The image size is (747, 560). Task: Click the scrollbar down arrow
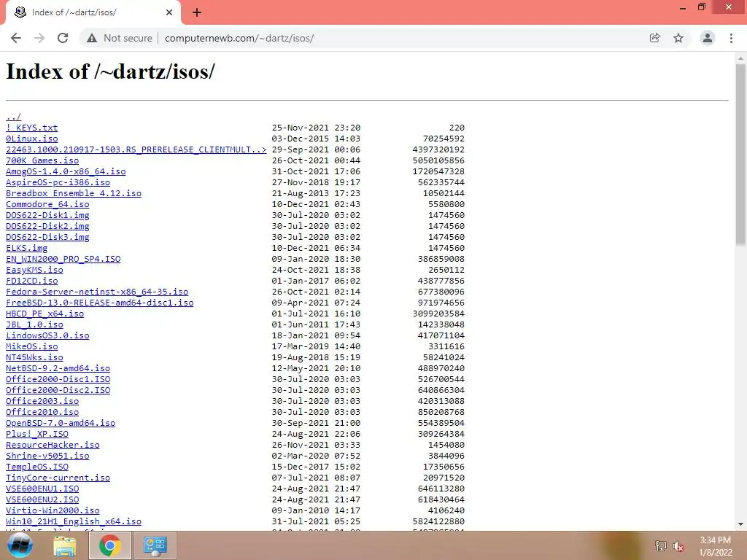pyautogui.click(x=740, y=524)
